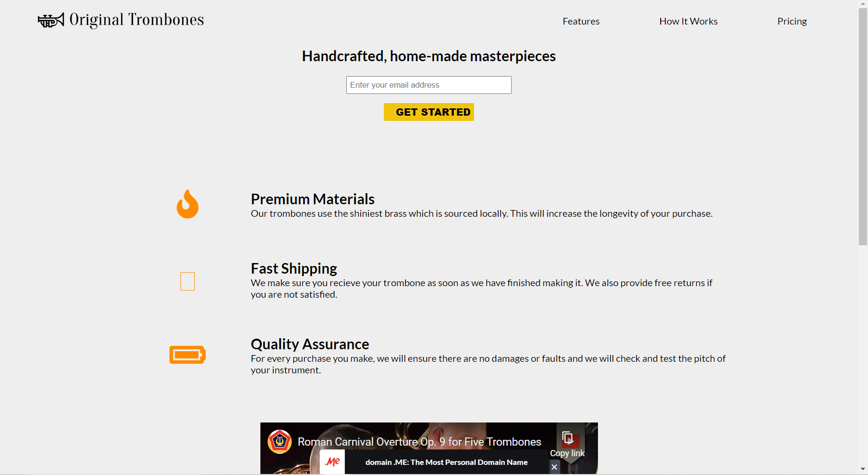Image resolution: width=868 pixels, height=475 pixels.
Task: Click the scrollbar up arrow
Action: coord(863,3)
